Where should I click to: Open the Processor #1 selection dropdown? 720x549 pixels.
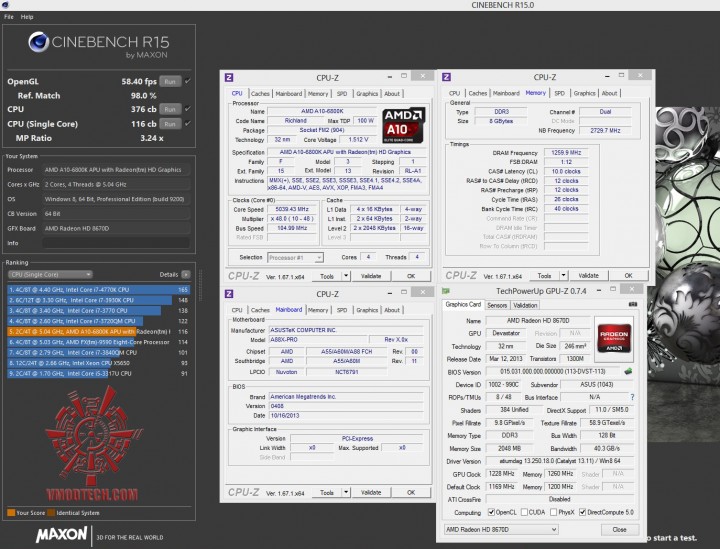[x=295, y=258]
